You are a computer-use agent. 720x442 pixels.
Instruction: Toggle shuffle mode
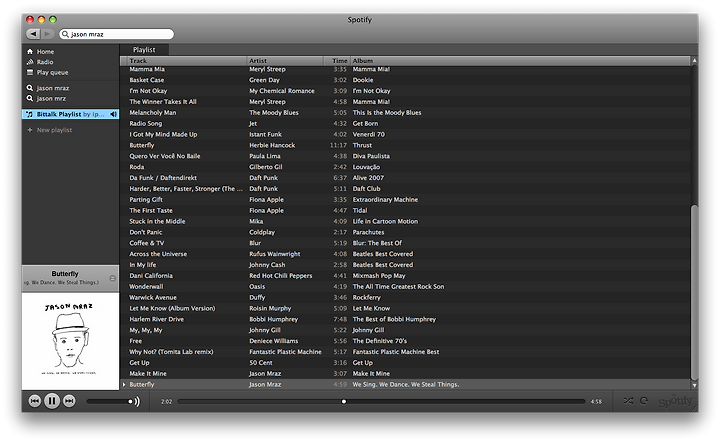click(x=628, y=401)
